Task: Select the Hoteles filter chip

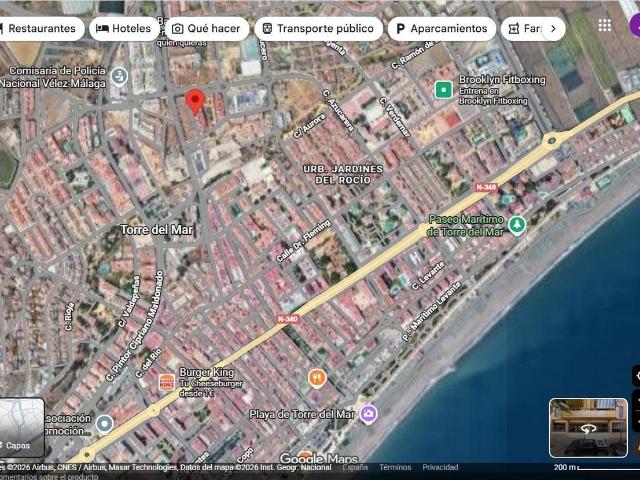Action: click(x=124, y=29)
